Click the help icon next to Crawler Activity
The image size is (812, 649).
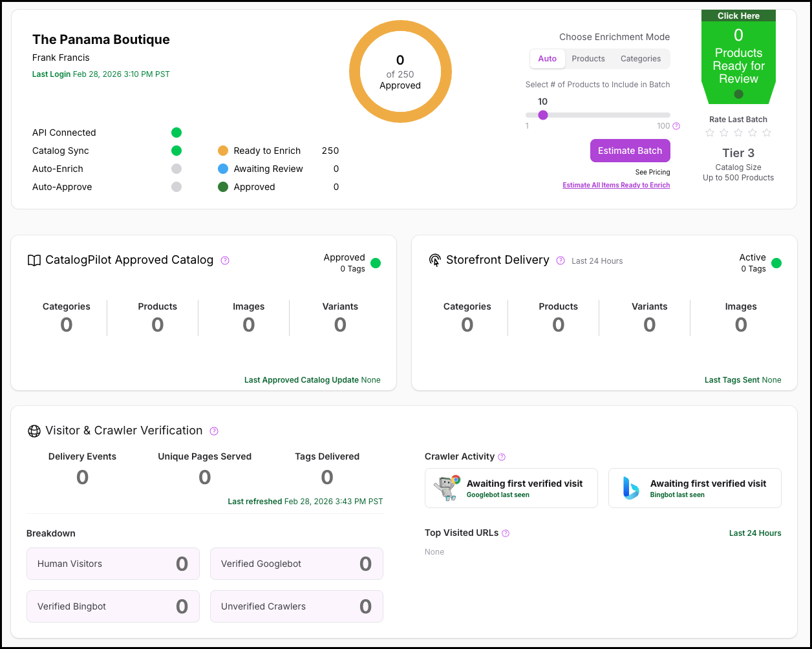502,457
